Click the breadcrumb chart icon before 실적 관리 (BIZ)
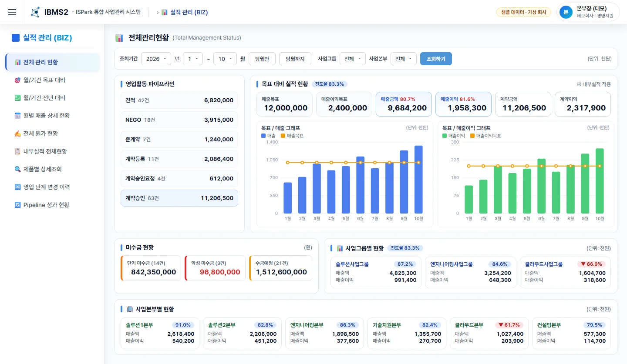 tap(164, 12)
